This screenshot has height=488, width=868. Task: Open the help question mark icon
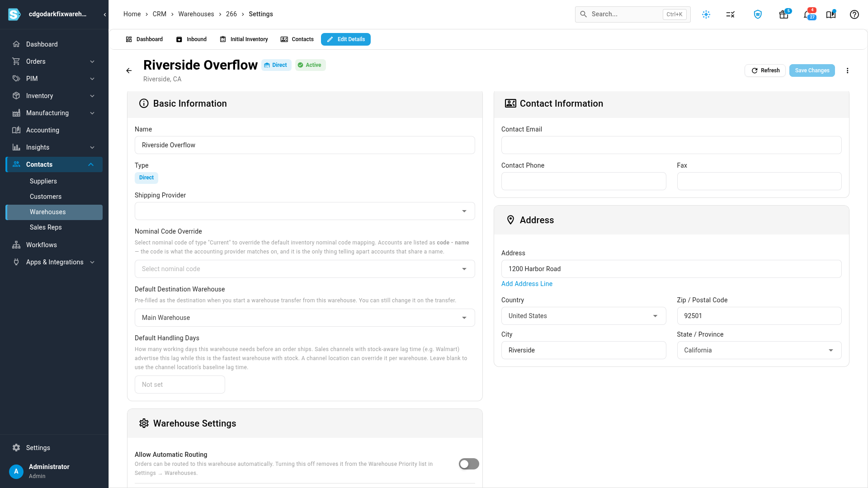pos(854,14)
